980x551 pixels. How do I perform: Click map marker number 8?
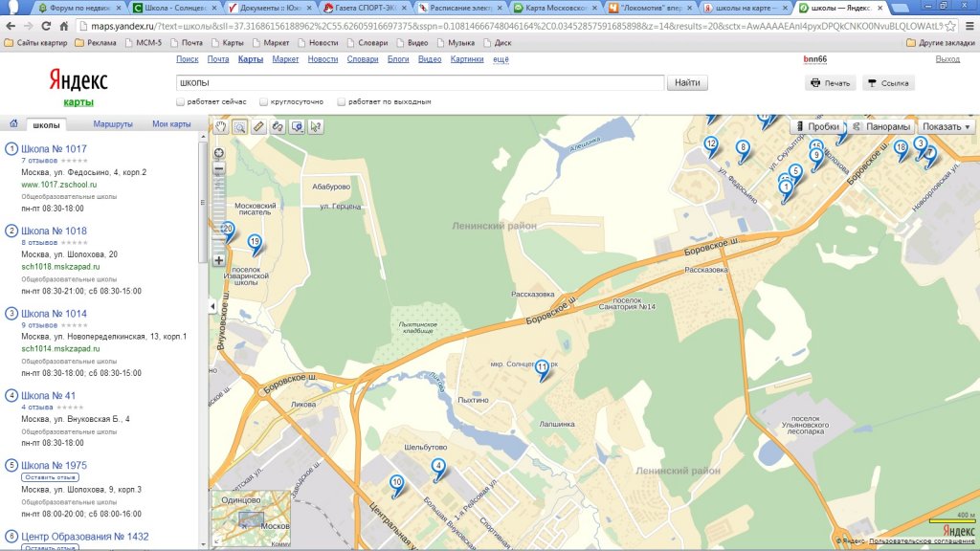(x=743, y=150)
